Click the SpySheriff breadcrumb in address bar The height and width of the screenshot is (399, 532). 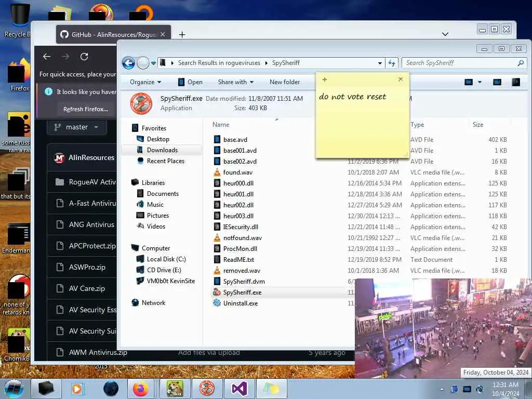click(x=286, y=63)
